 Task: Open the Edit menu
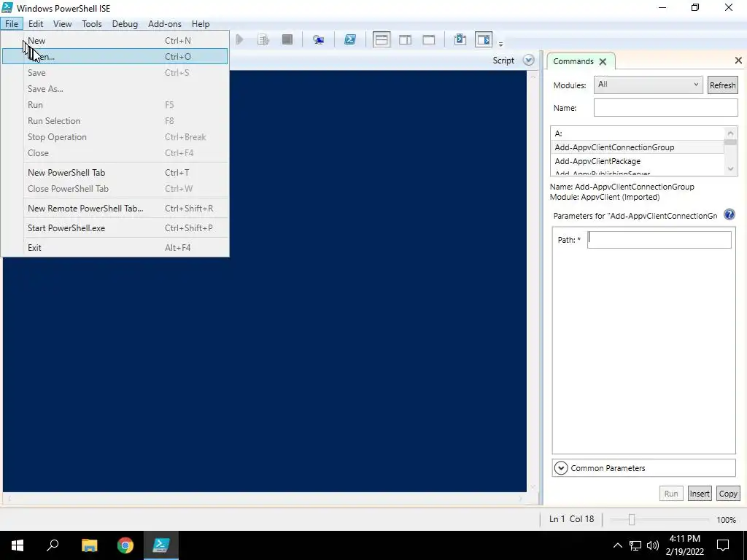coord(36,24)
